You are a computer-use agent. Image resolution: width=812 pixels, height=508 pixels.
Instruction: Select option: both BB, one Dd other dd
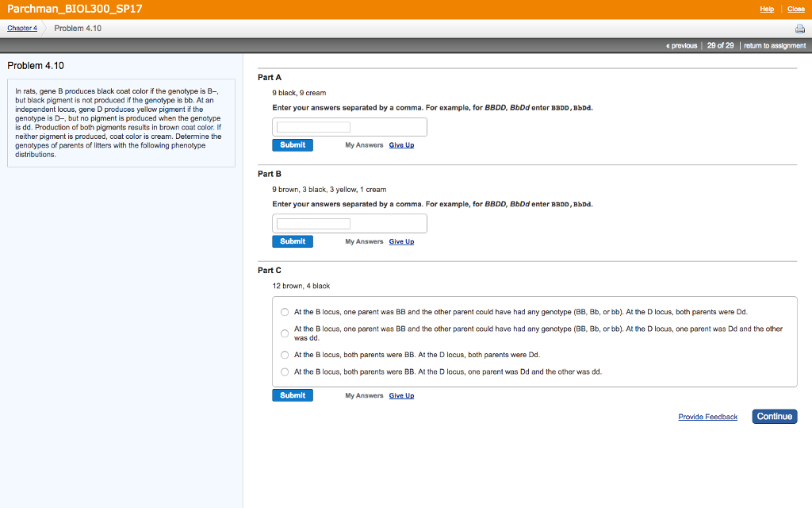285,372
